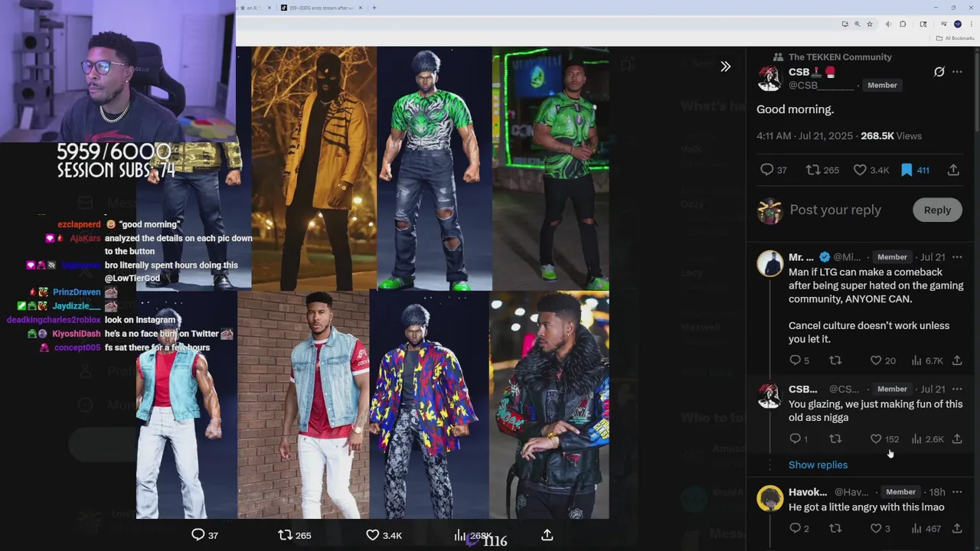Open more options on Havok's reply

957,492
